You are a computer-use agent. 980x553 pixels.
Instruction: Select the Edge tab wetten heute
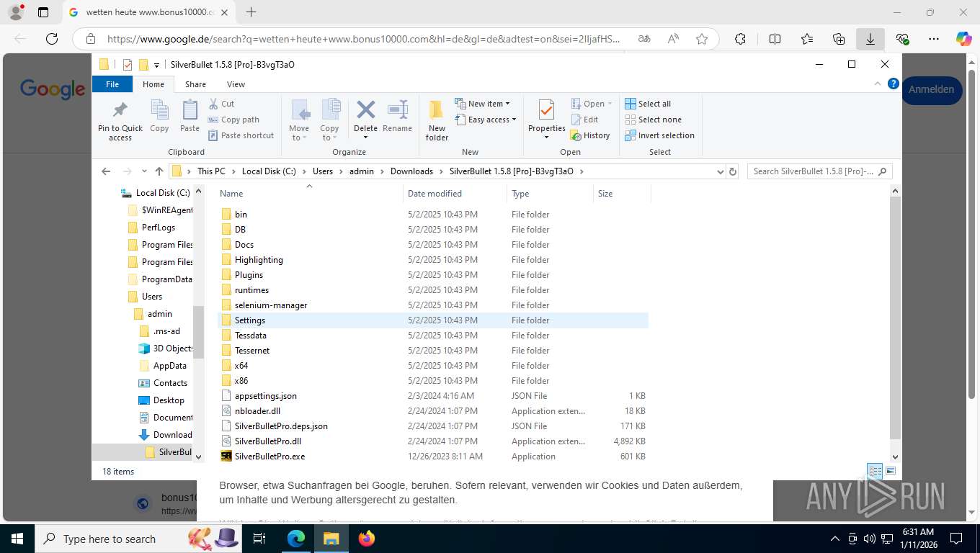(x=149, y=12)
